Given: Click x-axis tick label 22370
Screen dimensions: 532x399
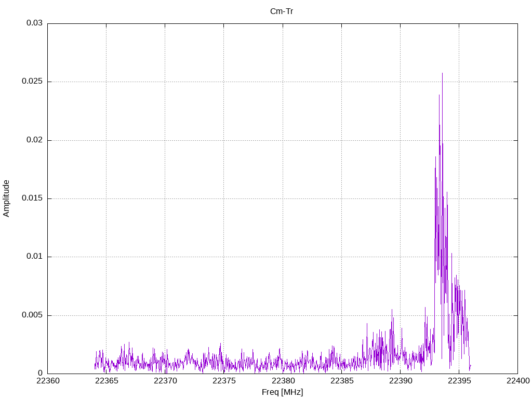Looking at the screenshot, I should coord(165,381).
